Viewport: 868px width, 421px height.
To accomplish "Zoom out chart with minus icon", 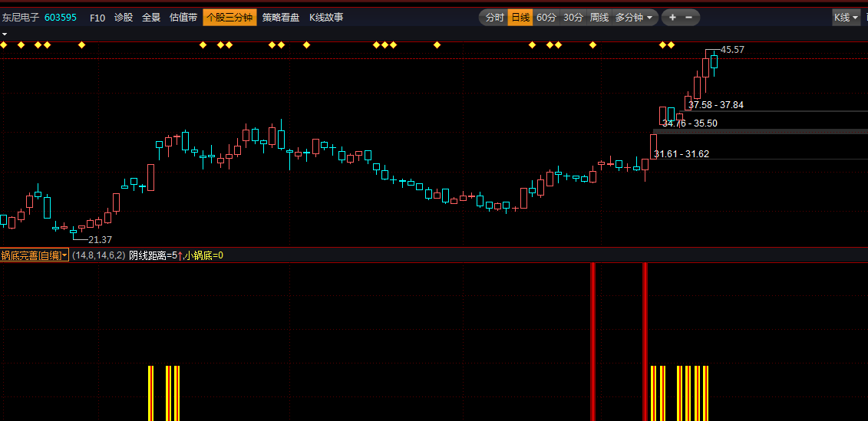I will click(688, 18).
